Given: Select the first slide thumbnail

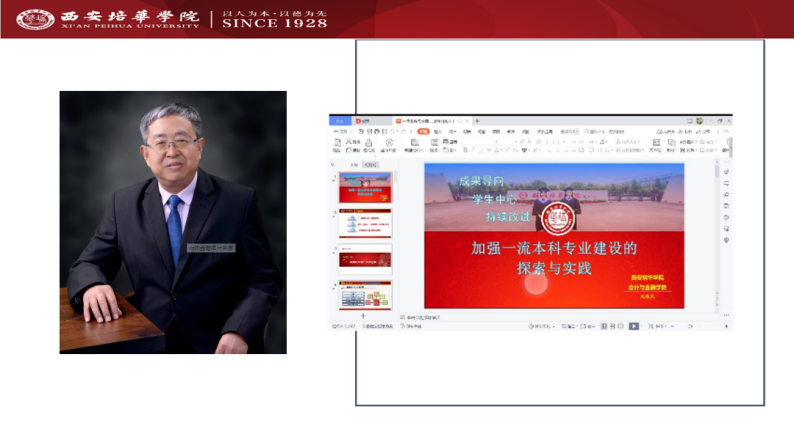Looking at the screenshot, I should tap(365, 187).
